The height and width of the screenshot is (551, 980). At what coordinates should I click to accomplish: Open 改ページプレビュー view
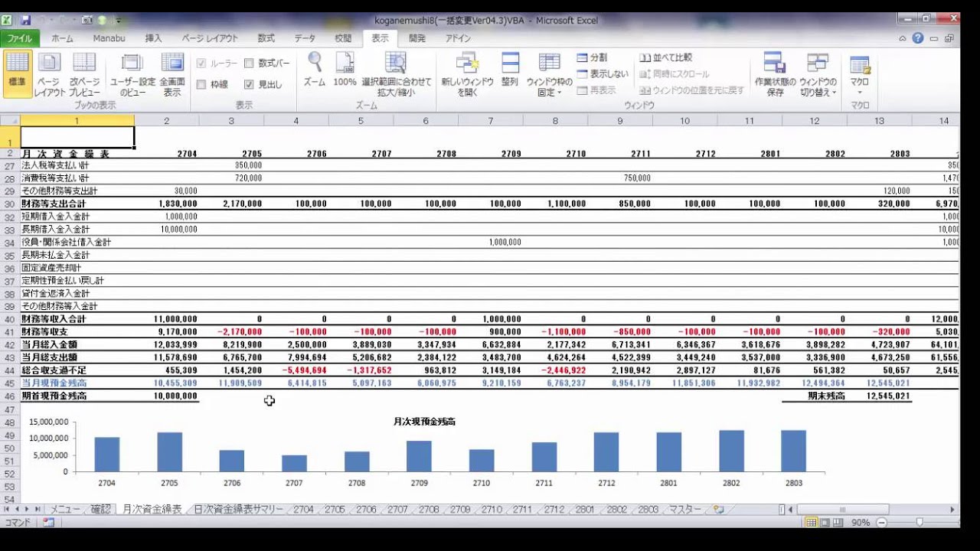[84, 74]
